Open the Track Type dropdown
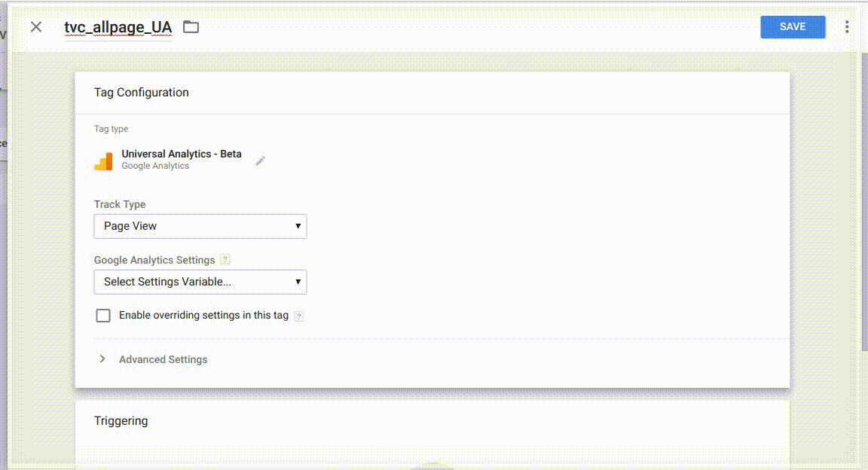Image resolution: width=868 pixels, height=470 pixels. (200, 226)
